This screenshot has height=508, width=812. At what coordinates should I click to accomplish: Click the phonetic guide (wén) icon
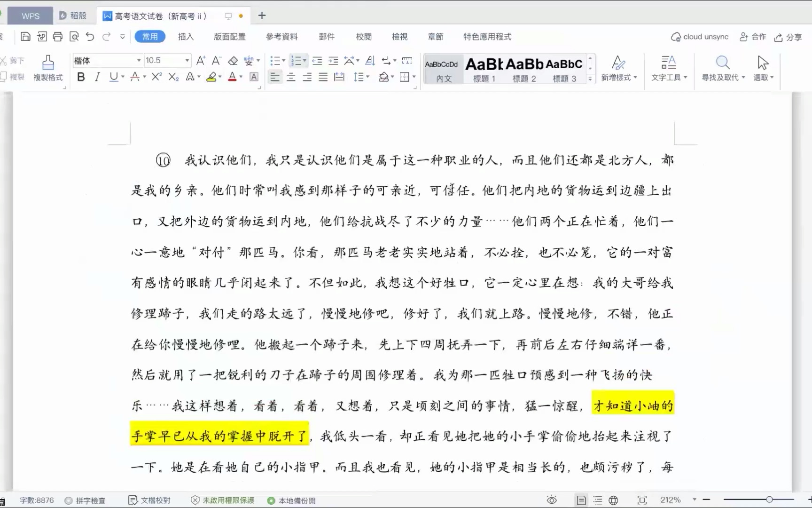coord(249,61)
